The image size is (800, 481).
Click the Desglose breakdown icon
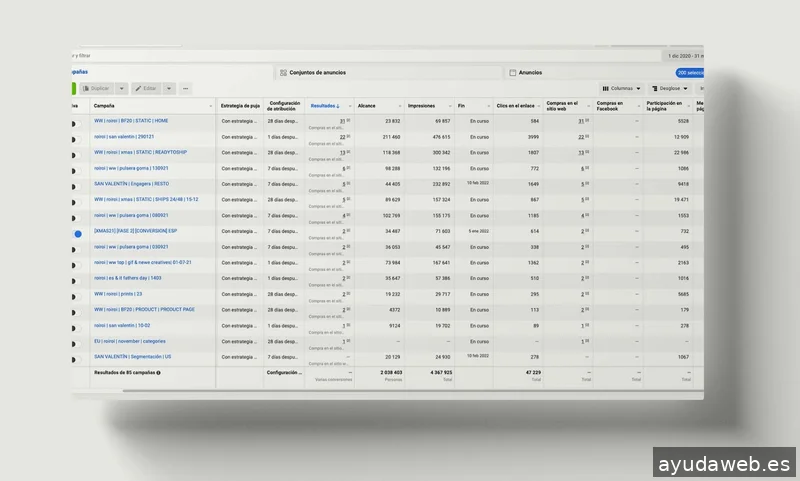[655, 89]
